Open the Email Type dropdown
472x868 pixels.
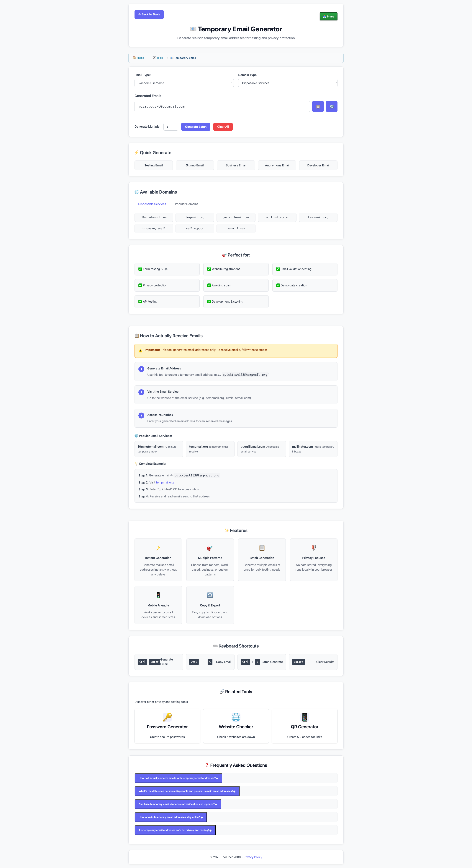(x=184, y=83)
